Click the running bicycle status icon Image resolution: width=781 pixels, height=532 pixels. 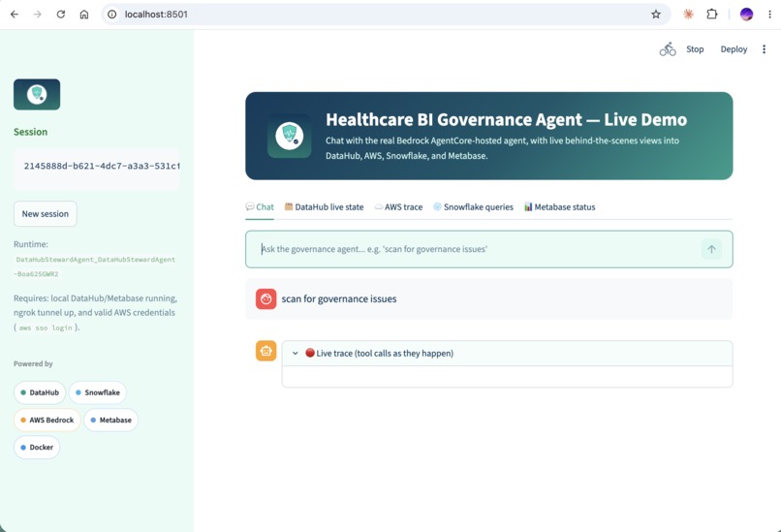pos(668,48)
